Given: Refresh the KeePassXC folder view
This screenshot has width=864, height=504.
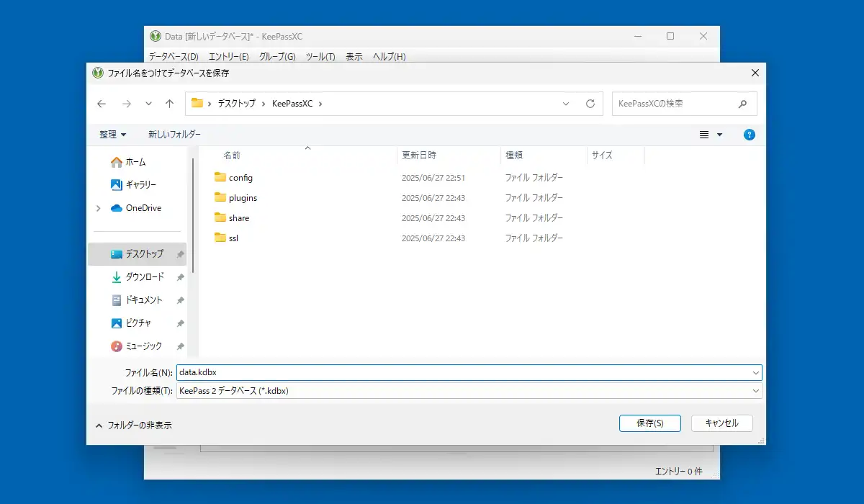Looking at the screenshot, I should pyautogui.click(x=590, y=104).
